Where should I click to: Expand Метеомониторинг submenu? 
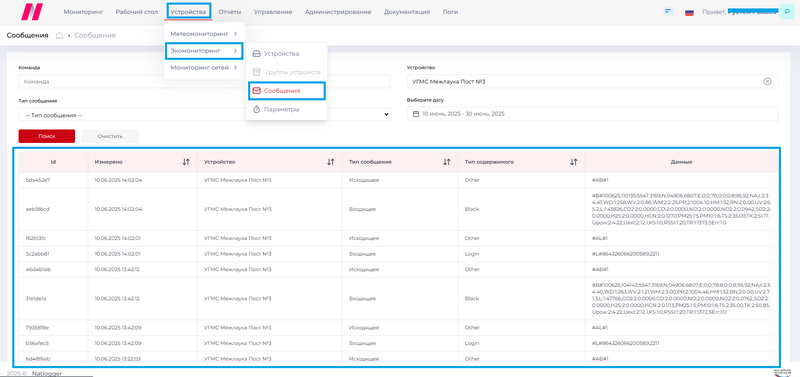coord(204,34)
